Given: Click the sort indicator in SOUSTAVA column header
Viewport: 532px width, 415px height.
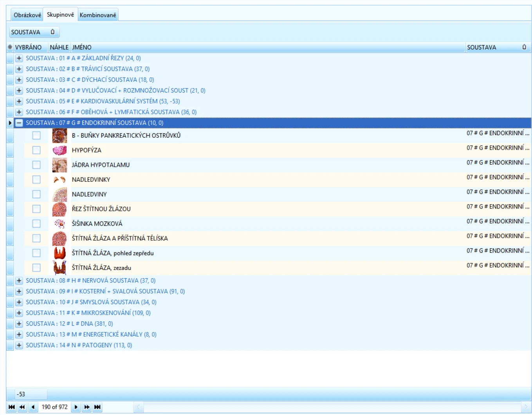Looking at the screenshot, I should (524, 47).
